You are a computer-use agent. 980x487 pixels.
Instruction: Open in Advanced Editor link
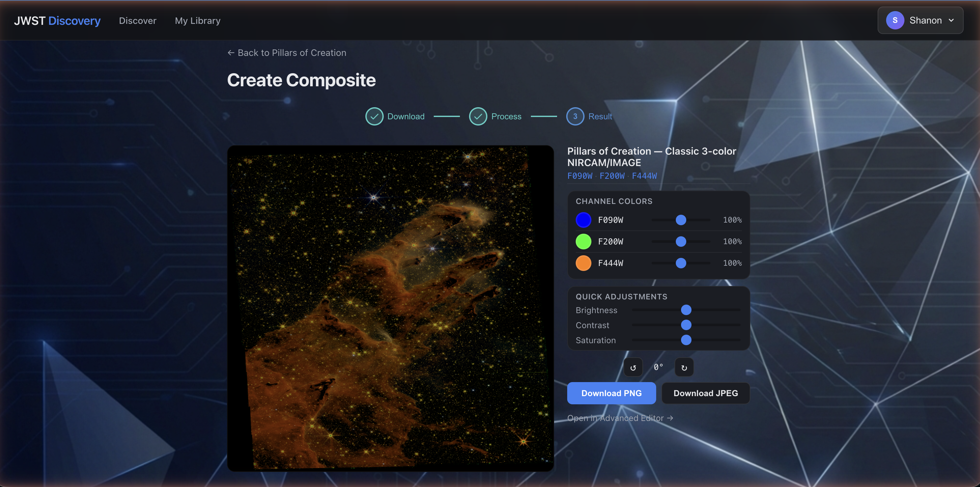[x=620, y=418]
